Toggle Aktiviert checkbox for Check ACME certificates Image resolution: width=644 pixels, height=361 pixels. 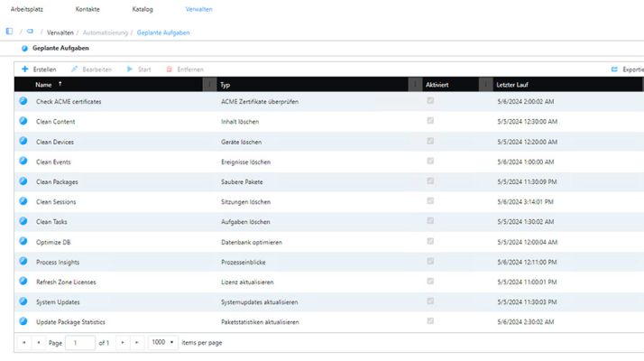point(430,101)
